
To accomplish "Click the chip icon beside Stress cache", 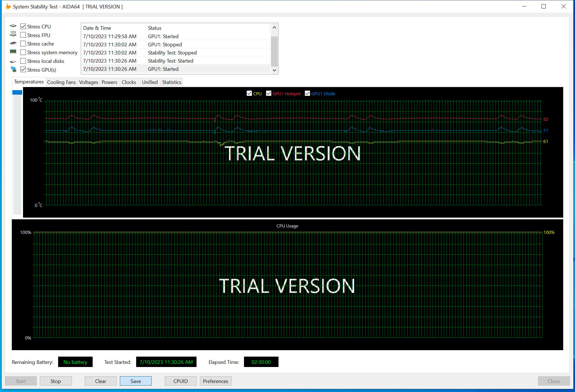I will click(x=13, y=44).
